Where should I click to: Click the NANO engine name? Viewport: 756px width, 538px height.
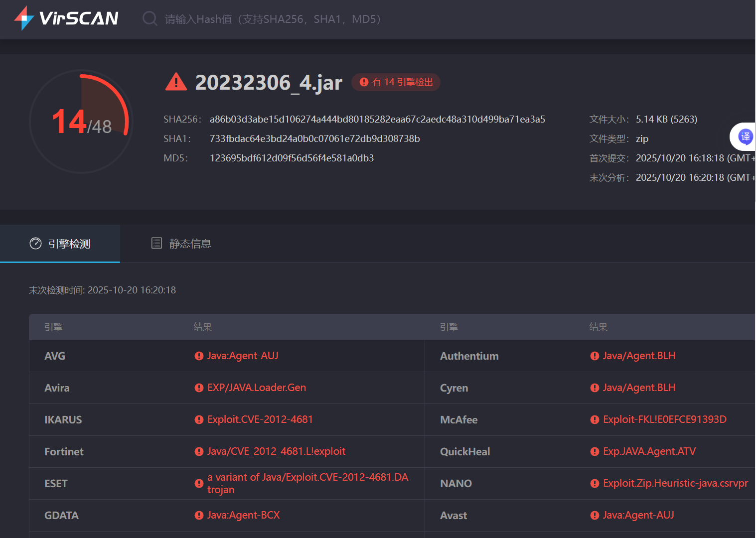click(x=456, y=484)
